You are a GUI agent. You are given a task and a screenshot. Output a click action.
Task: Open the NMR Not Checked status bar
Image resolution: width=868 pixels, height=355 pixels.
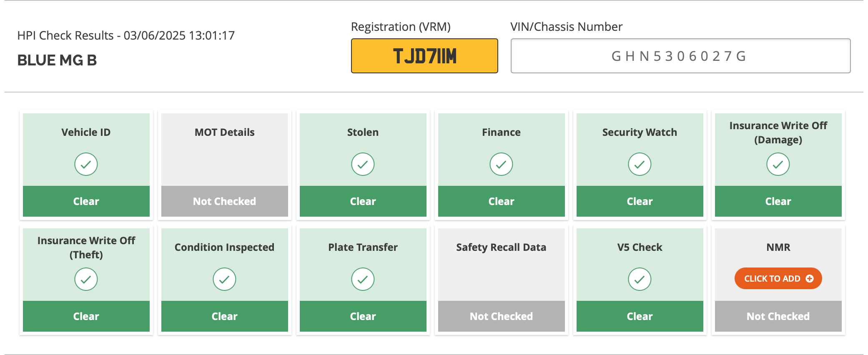click(x=778, y=316)
